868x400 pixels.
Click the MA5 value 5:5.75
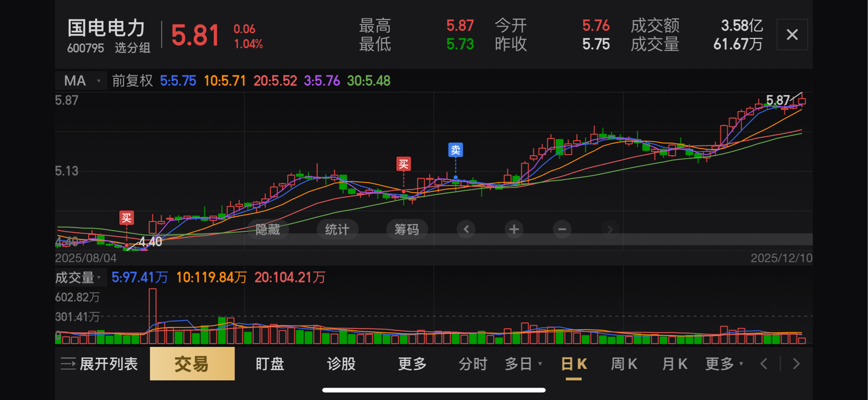[178, 81]
